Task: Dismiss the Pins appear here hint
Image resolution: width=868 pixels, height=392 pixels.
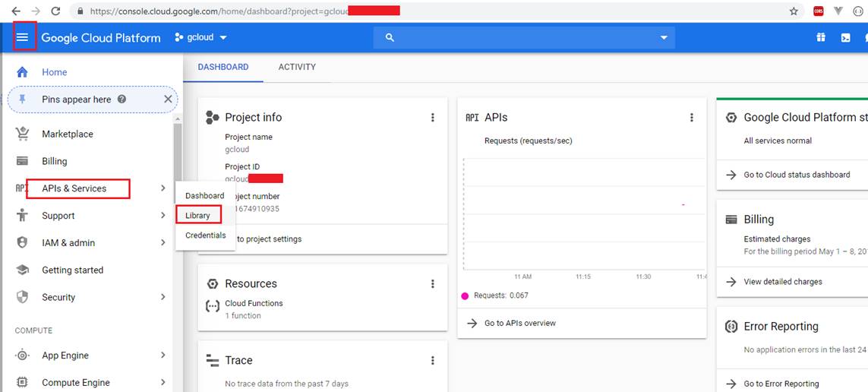Action: click(169, 99)
